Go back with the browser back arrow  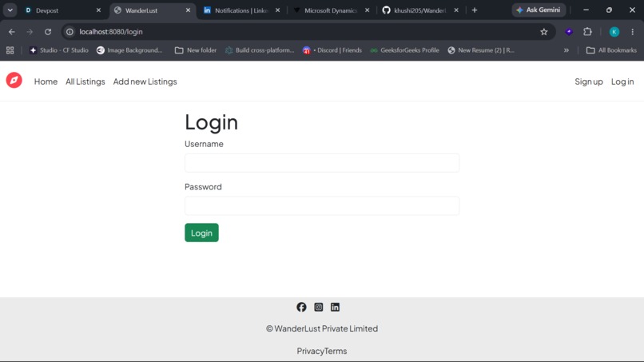11,32
